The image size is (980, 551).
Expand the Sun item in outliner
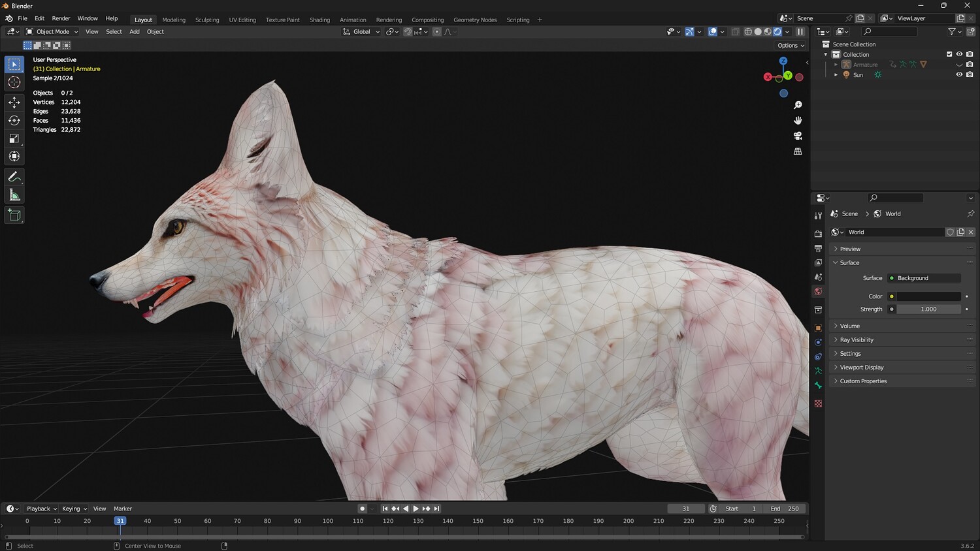(x=836, y=75)
